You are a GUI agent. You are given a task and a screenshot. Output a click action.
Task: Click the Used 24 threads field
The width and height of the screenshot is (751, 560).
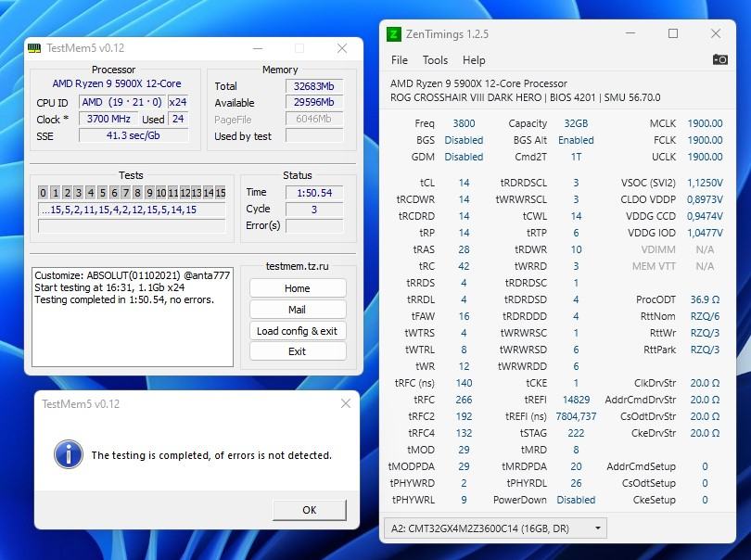(x=178, y=119)
